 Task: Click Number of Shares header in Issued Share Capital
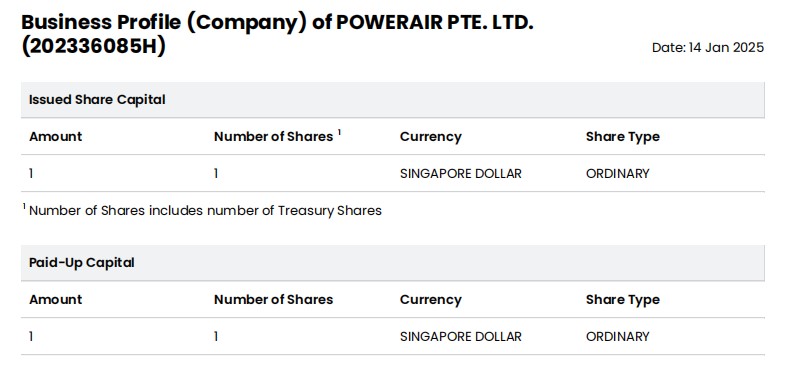[x=273, y=137]
